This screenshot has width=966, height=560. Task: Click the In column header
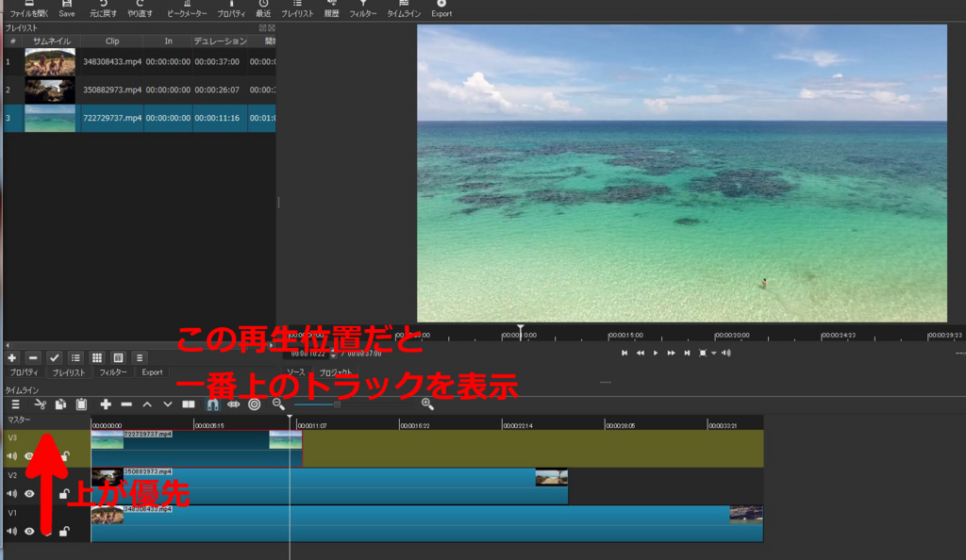[x=168, y=41]
